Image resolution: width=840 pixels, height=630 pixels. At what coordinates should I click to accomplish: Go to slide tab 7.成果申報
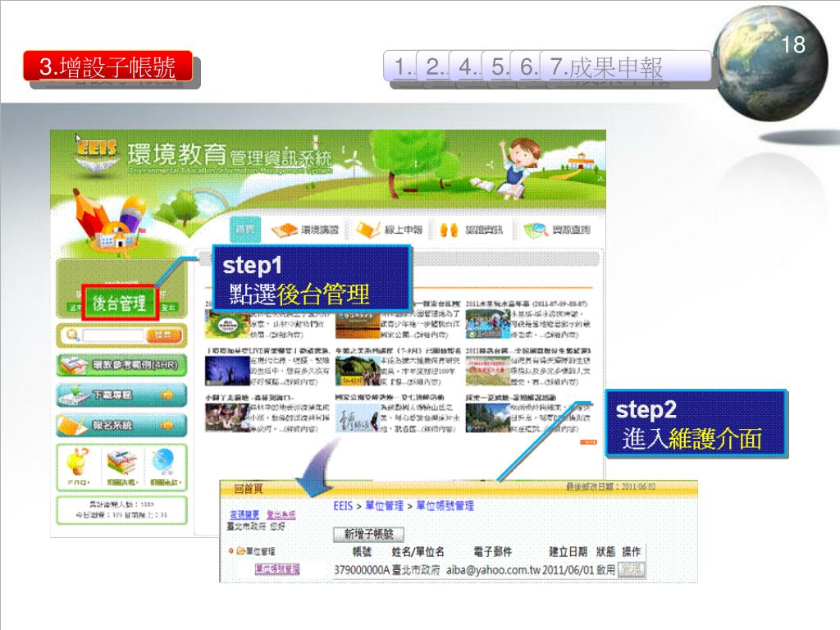626,67
